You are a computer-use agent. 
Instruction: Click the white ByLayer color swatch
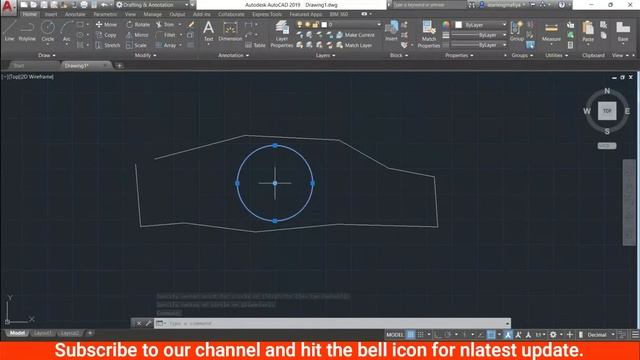pyautogui.click(x=458, y=25)
